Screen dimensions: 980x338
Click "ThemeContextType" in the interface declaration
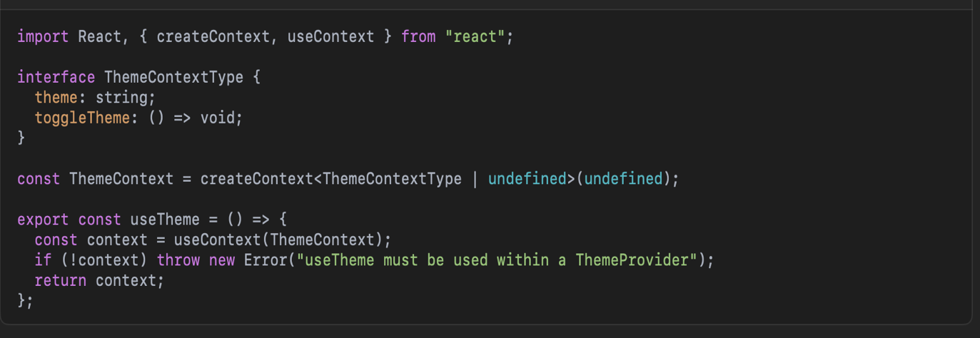coord(173,77)
